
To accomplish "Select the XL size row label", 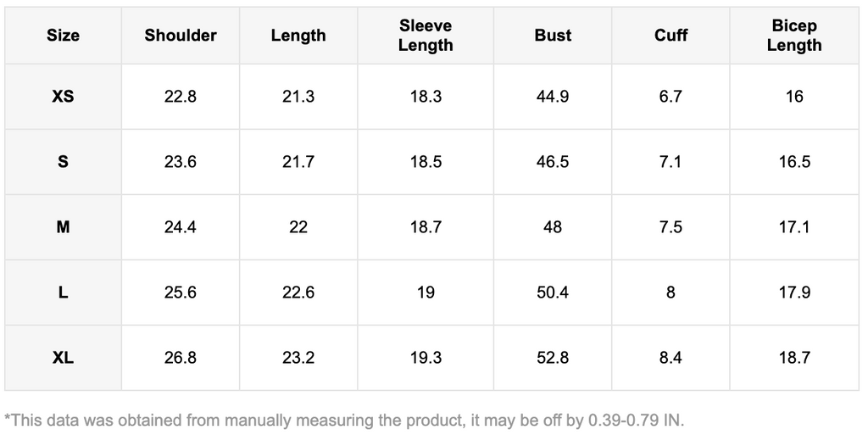I will pyautogui.click(x=63, y=358).
